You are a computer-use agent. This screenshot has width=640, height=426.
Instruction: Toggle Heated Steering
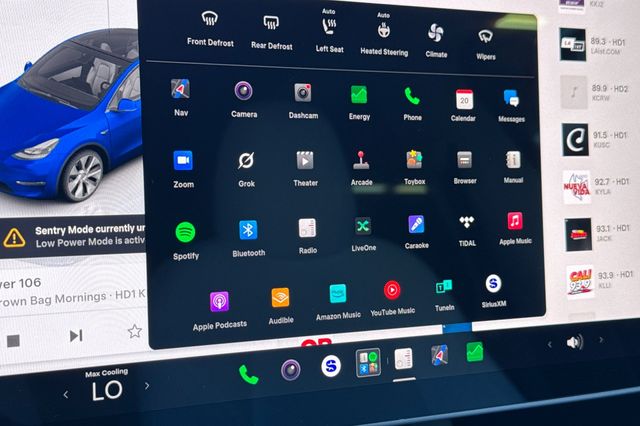pos(384,34)
